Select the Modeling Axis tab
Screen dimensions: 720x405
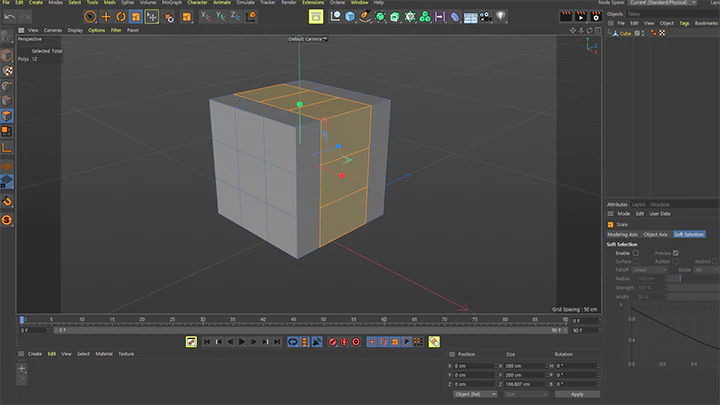click(x=622, y=235)
